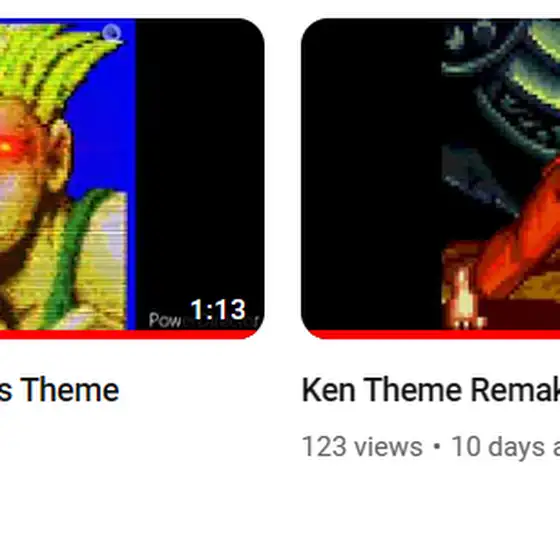
Task: Click the 1:13 video duration badge
Action: pos(218,309)
